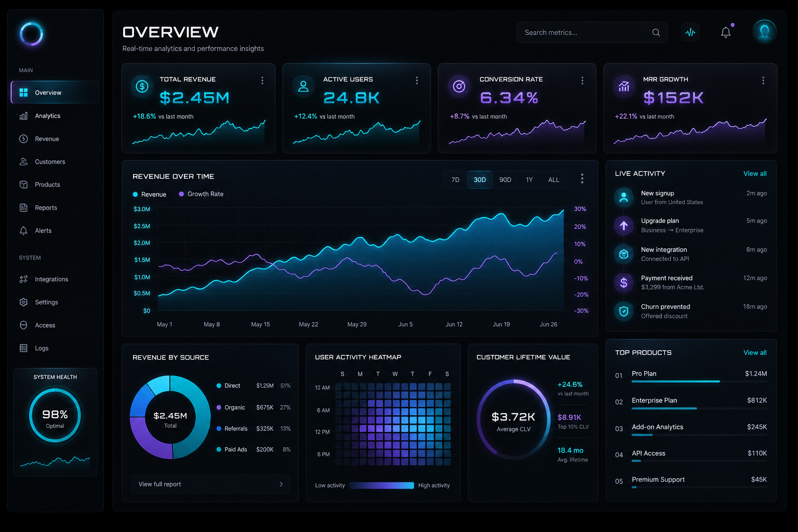Click the Pro Plan progress bar

point(699,381)
